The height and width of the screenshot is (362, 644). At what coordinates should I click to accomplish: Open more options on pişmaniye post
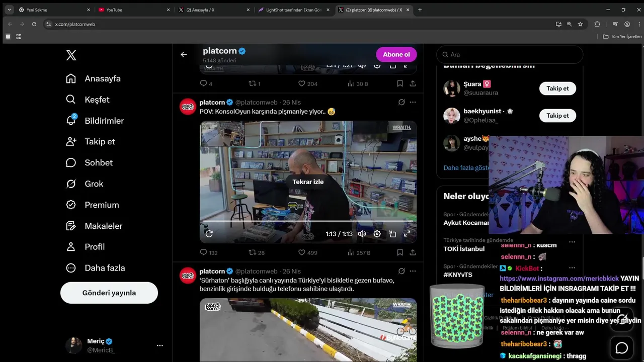coord(413,102)
